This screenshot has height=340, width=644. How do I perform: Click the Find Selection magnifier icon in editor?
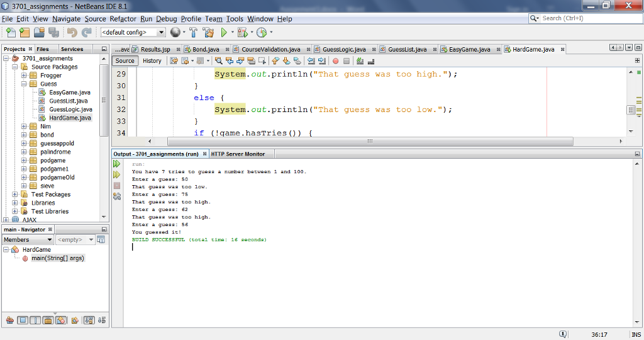point(218,61)
